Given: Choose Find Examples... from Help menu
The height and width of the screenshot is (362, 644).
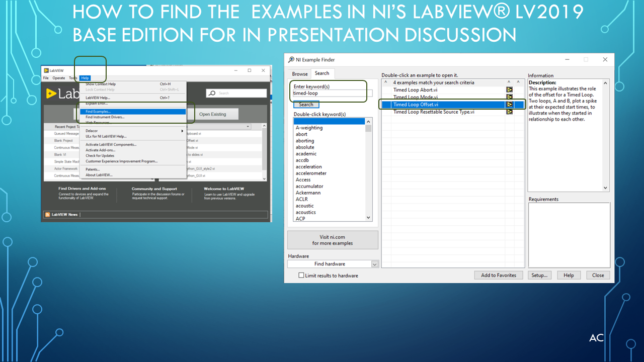Looking at the screenshot, I should (98, 112).
